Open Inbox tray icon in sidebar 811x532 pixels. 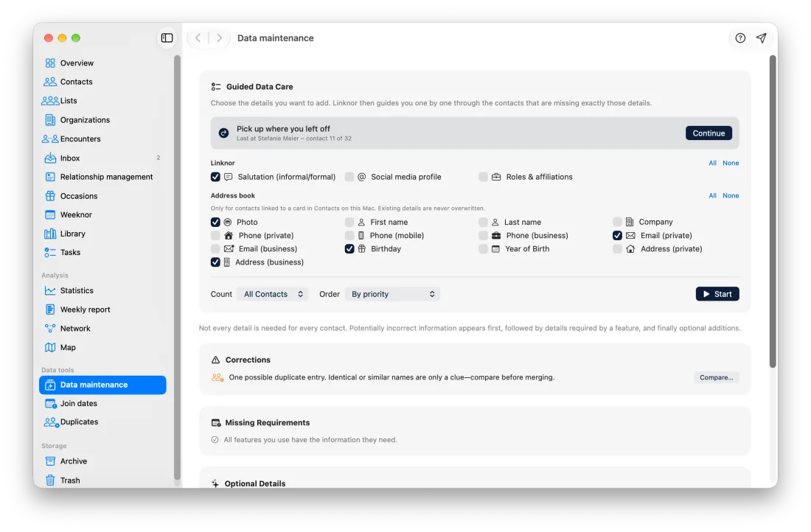pos(50,158)
